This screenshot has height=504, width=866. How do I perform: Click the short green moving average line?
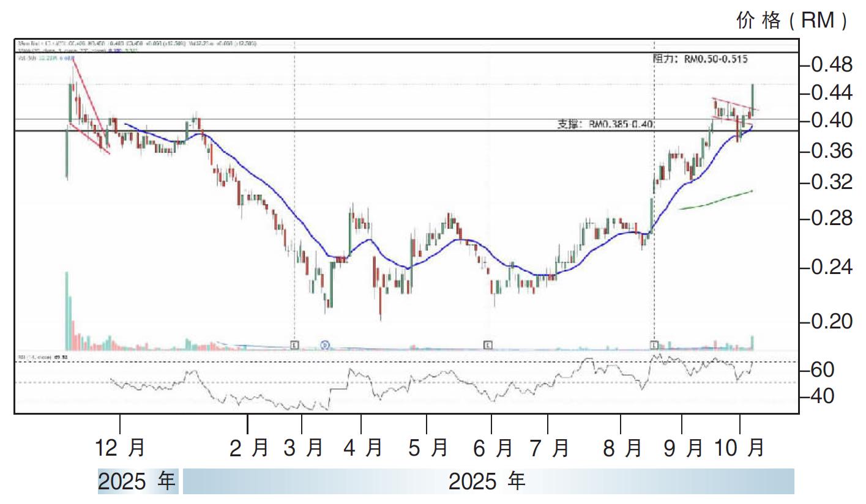(x=716, y=201)
